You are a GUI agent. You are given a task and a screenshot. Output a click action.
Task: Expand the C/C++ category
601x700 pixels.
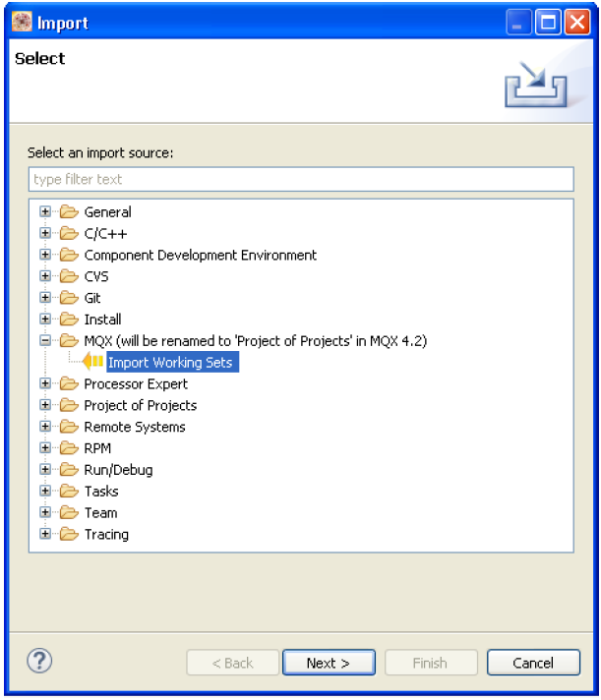pyautogui.click(x=45, y=234)
